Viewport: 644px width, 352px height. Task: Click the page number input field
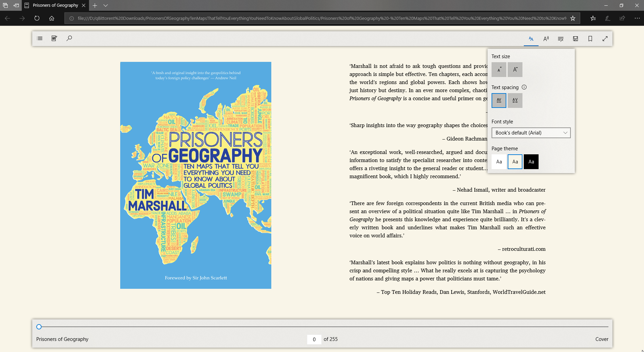point(314,339)
